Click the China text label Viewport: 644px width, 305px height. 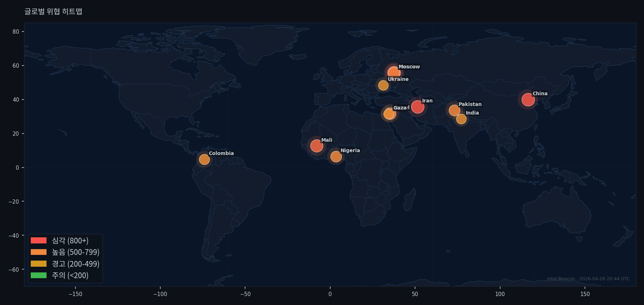540,93
